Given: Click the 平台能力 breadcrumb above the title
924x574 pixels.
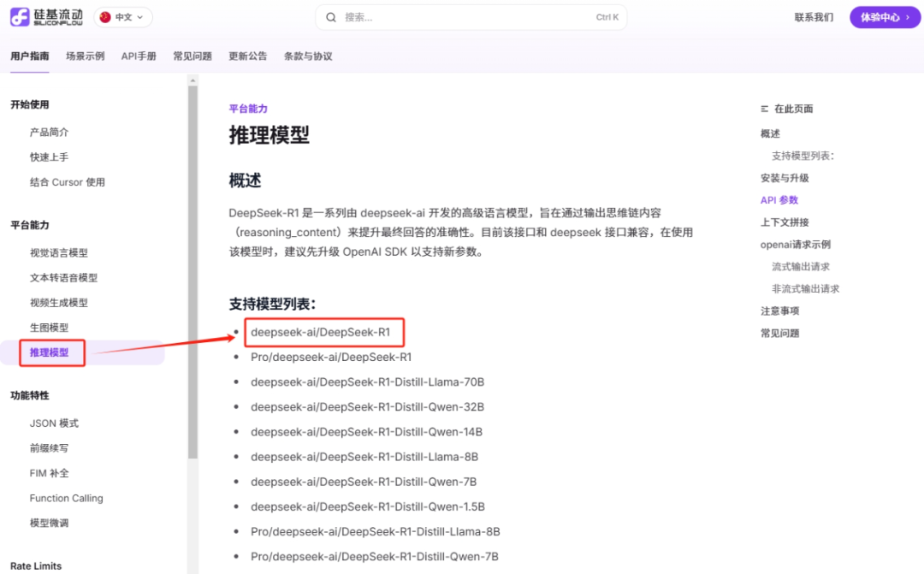Looking at the screenshot, I should (248, 109).
